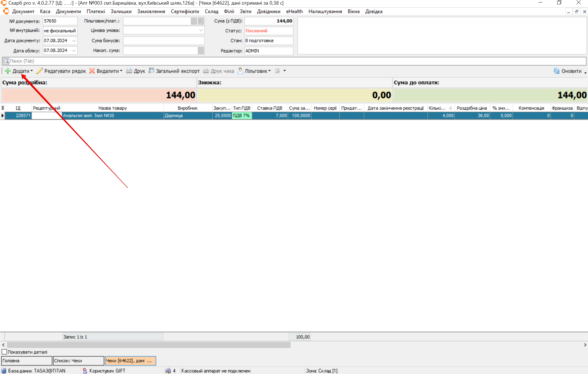
Task: Clear Пільговик/плат. field with X button
Action: tap(201, 21)
